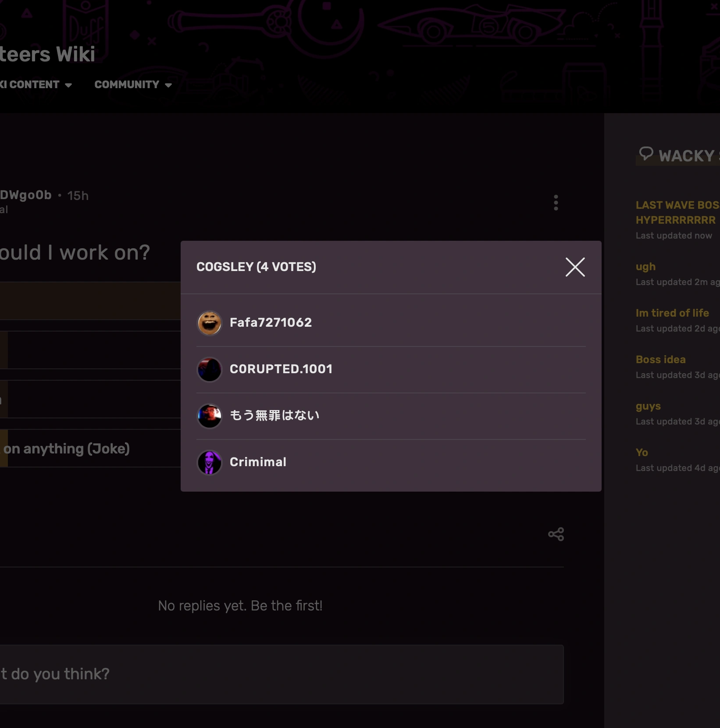
Task: Open CORUPTED.1001 profile name link
Action: click(281, 369)
